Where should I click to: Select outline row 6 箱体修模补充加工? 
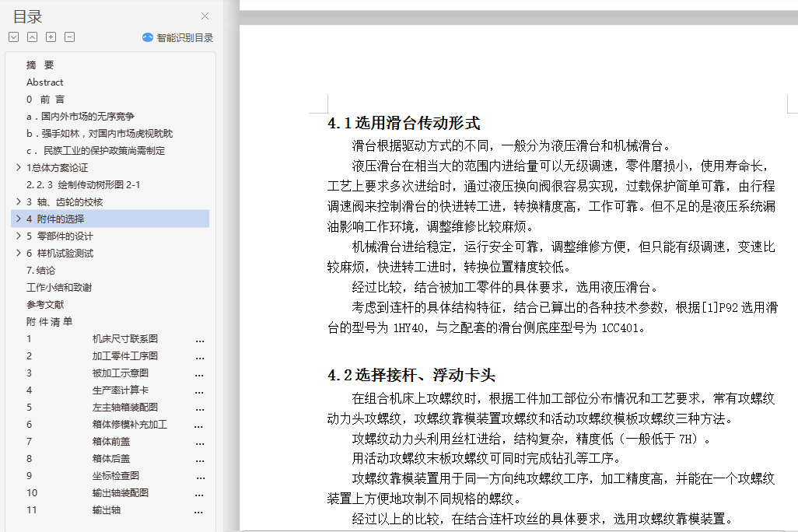115,425
